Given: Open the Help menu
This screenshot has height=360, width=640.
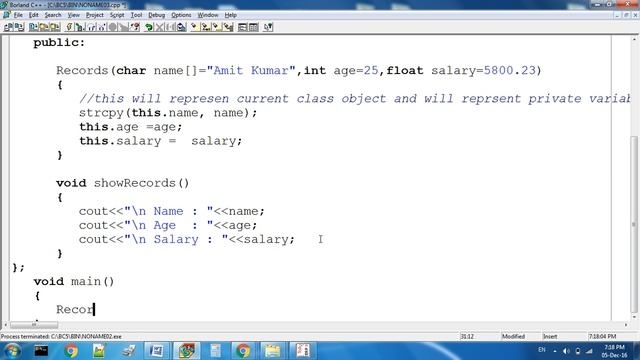Looking at the screenshot, I should pyautogui.click(x=231, y=15).
